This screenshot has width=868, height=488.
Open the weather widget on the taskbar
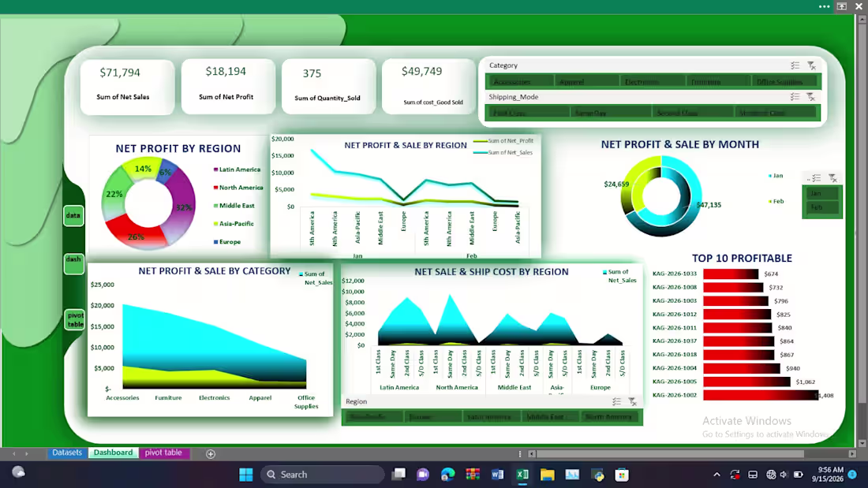pyautogui.click(x=19, y=472)
